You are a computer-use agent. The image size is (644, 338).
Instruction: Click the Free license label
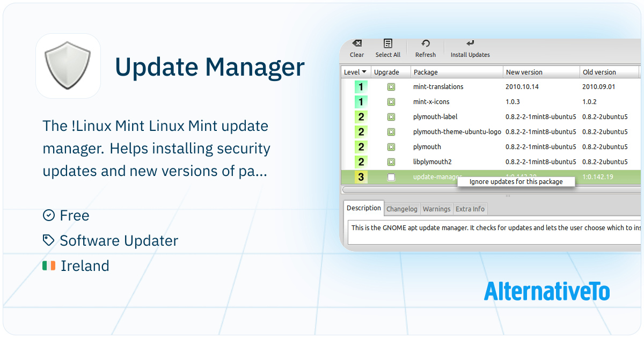coord(75,216)
